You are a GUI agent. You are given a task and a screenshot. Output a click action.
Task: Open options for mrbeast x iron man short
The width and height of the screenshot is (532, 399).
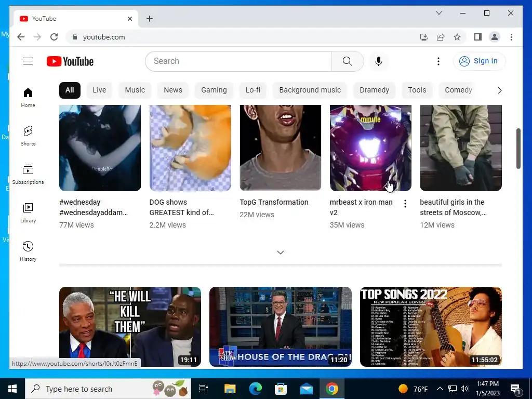pos(405,204)
